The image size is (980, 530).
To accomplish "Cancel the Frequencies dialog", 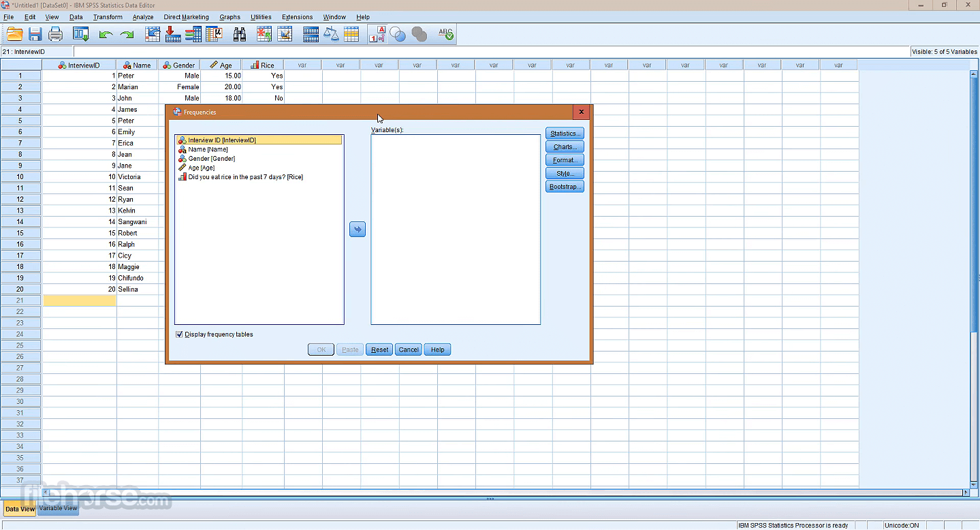I will (x=409, y=349).
